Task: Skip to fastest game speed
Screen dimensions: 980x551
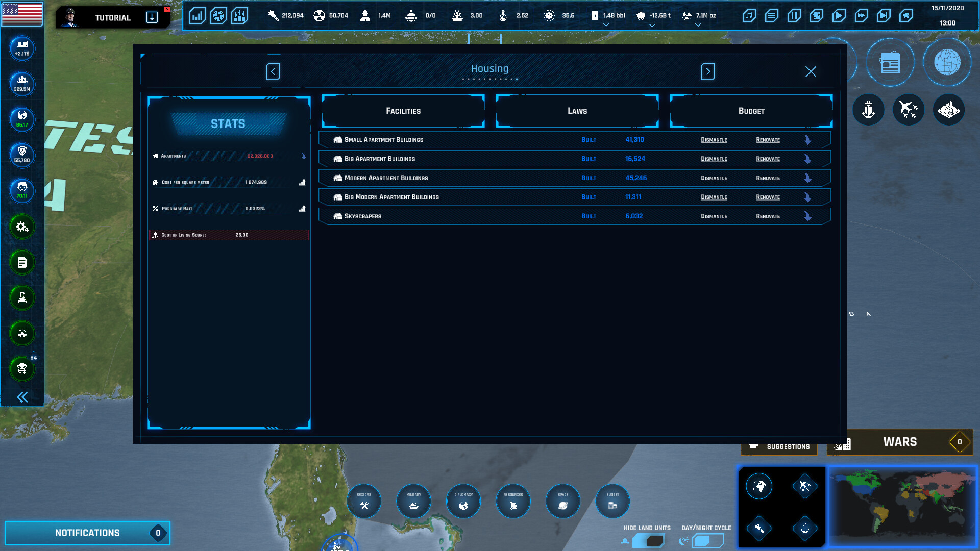Action: click(x=884, y=16)
